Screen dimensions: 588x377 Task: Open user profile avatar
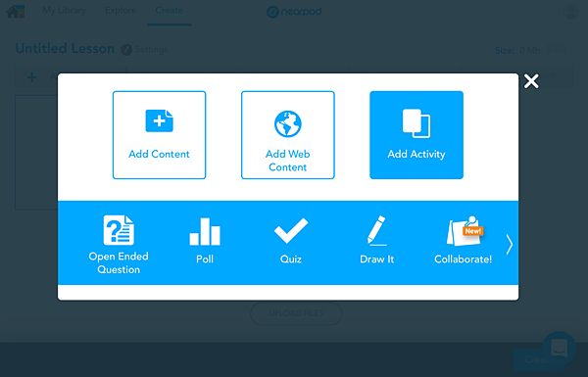(x=571, y=12)
